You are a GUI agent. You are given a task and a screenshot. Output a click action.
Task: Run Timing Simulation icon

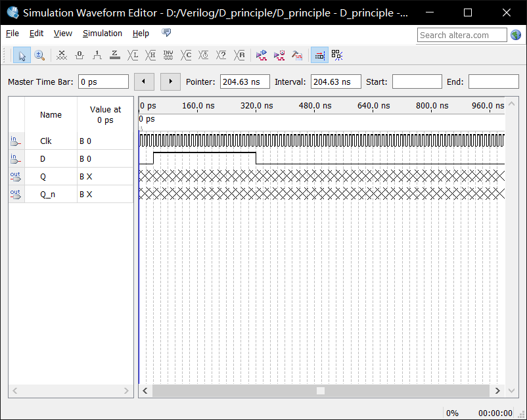pos(279,55)
